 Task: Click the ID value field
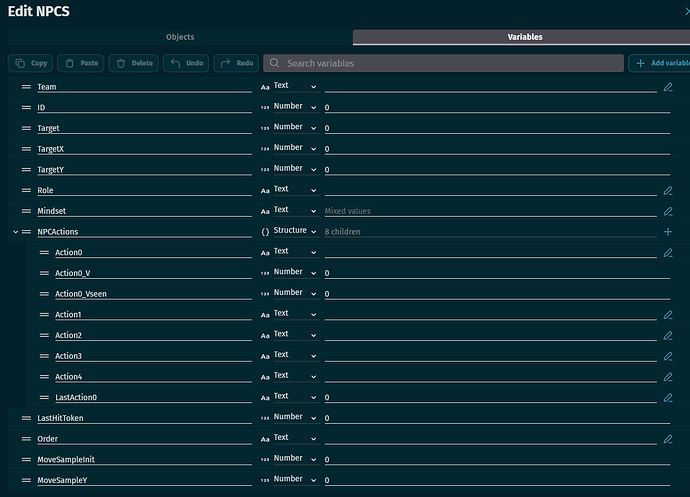(x=497, y=107)
